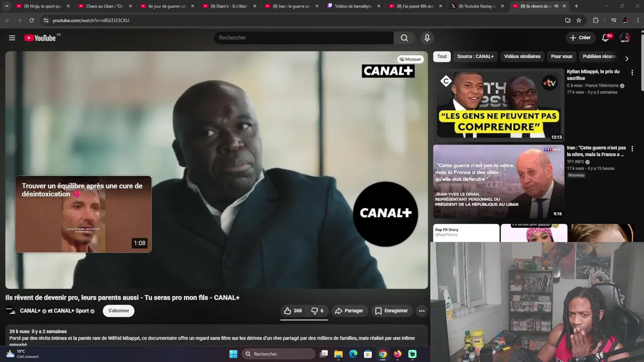
Task: Open File Explorer from taskbar
Action: point(339,354)
